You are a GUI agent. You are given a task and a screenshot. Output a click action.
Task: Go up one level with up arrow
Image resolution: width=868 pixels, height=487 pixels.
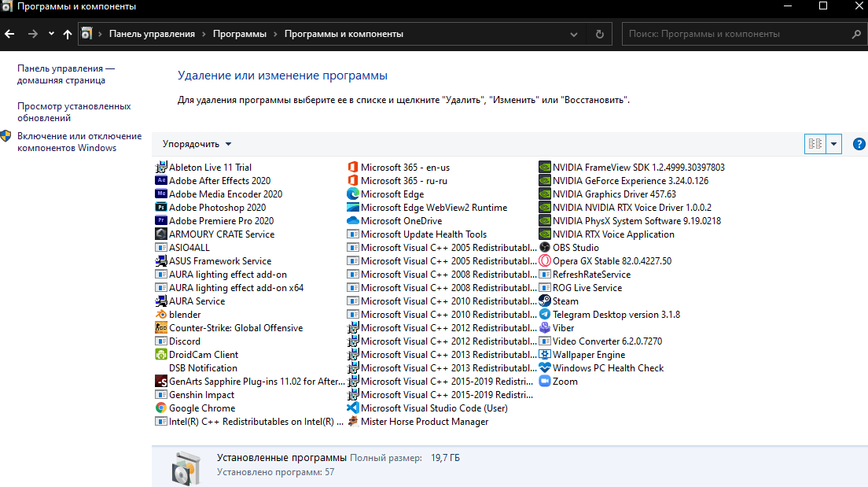point(68,34)
